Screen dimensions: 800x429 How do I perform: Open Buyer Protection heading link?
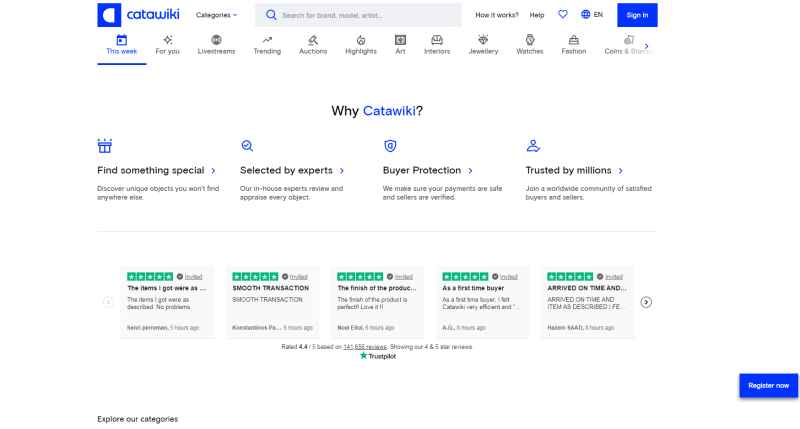point(422,170)
